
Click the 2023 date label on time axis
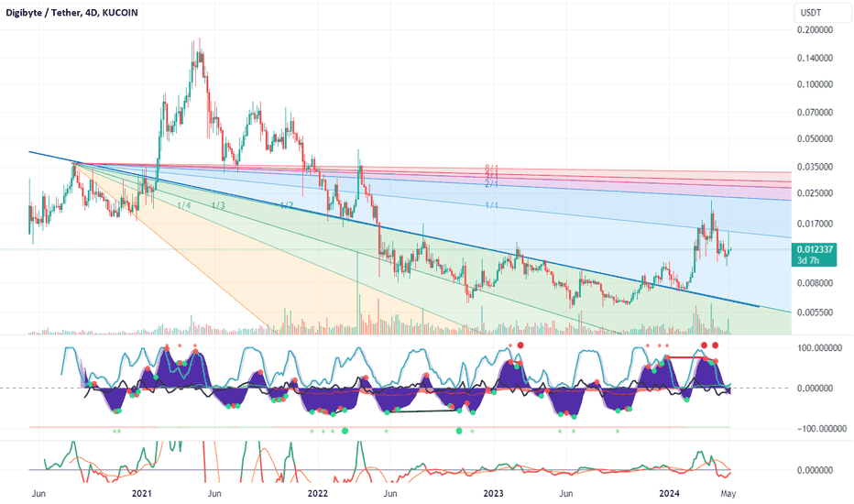tap(494, 494)
